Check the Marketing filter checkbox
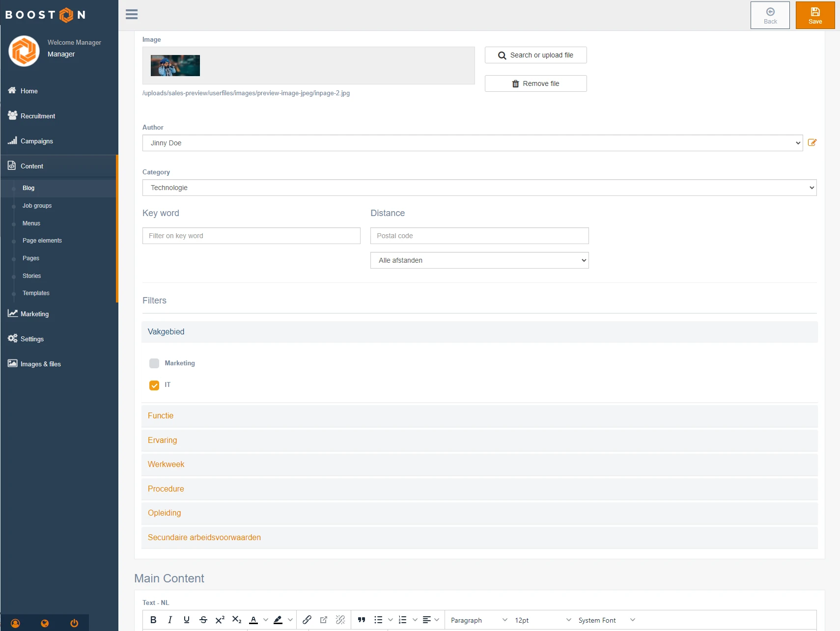This screenshot has height=631, width=840. [x=154, y=363]
